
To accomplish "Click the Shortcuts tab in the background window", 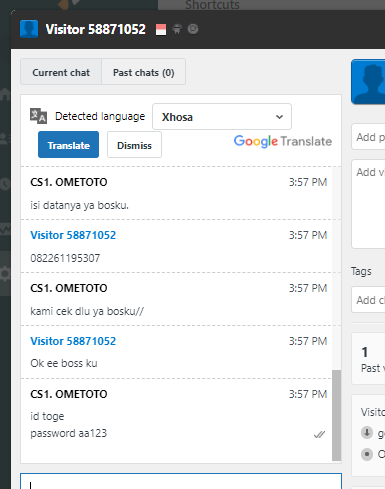I will (212, 5).
